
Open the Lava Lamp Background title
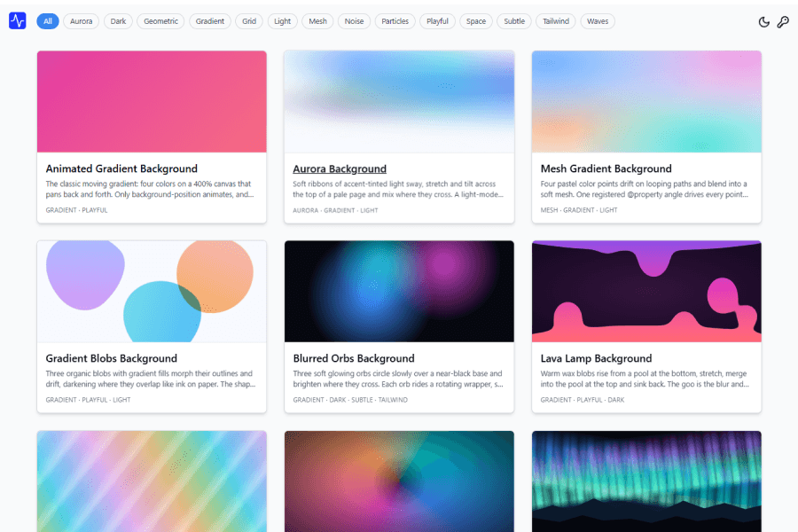[x=596, y=358]
